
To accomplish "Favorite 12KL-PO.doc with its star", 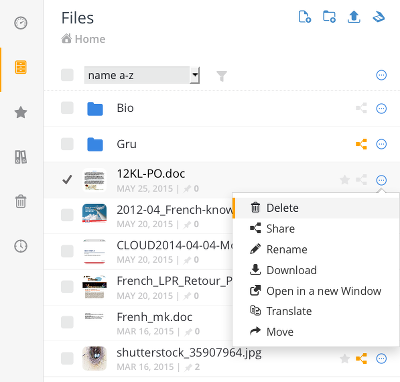I will pyautogui.click(x=345, y=180).
